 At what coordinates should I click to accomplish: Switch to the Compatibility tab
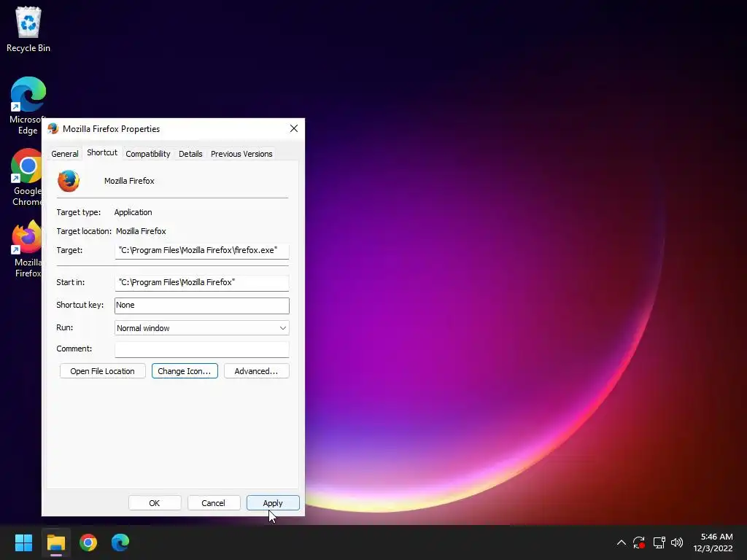[x=147, y=154]
